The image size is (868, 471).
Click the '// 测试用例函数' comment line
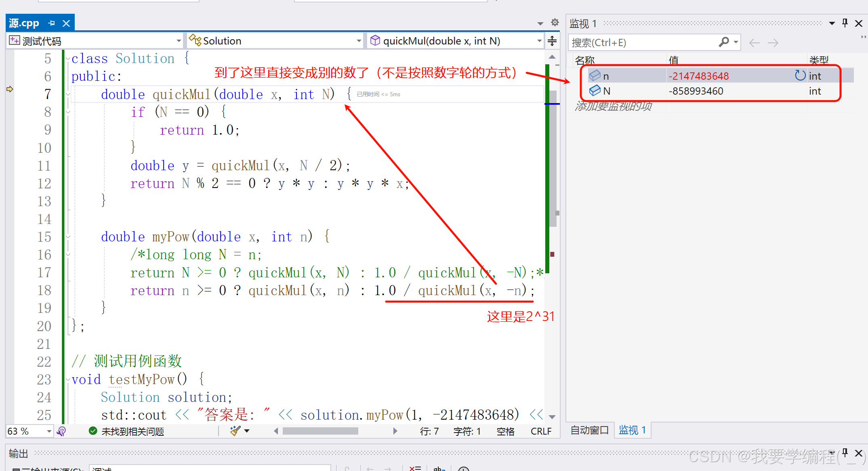(x=126, y=361)
